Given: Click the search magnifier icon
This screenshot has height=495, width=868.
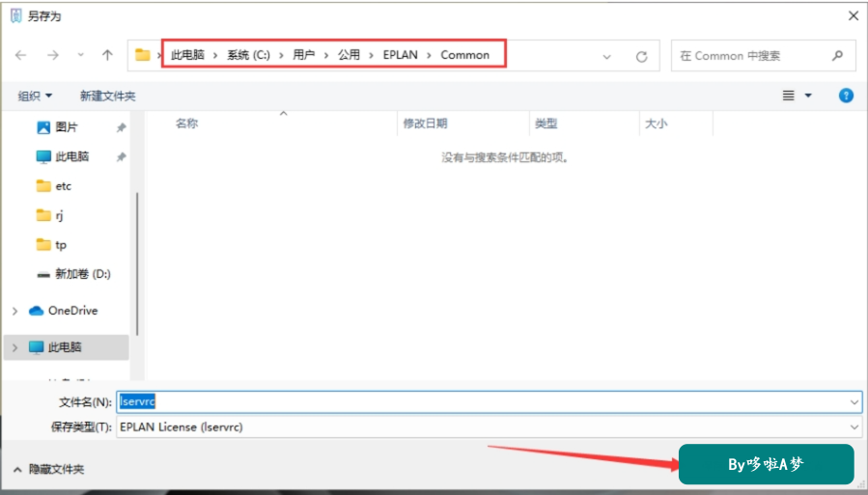Looking at the screenshot, I should click(x=837, y=55).
